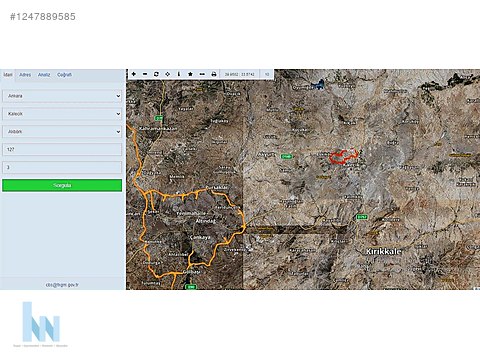Focus the parcel number field containing 3
Image resolution: width=480 pixels, height=360 pixels.
pos(62,167)
